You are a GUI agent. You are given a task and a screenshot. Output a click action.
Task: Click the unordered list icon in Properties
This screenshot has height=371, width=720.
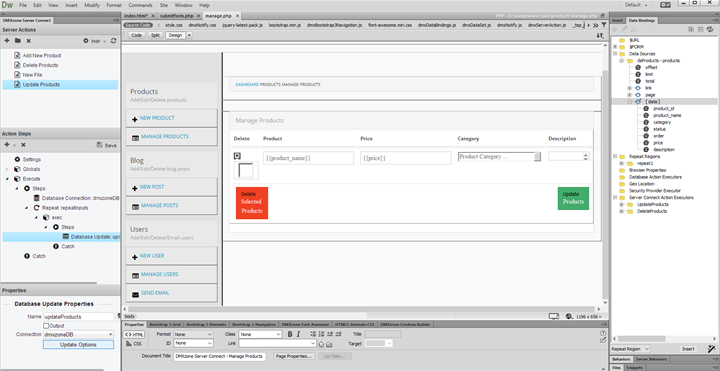point(314,334)
